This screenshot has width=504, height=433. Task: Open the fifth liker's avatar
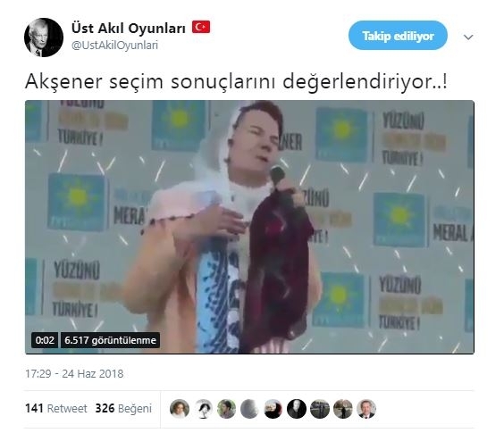coord(273,409)
